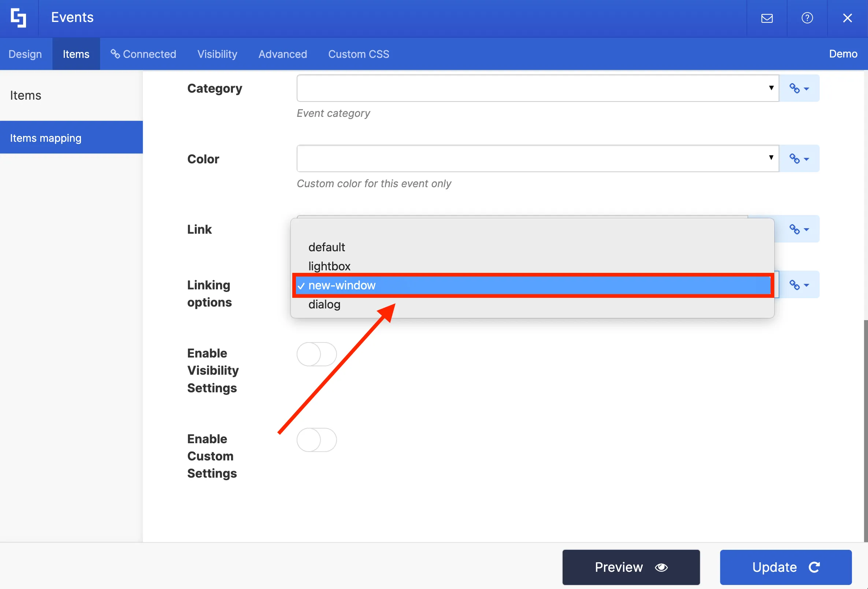The width and height of the screenshot is (868, 589).
Task: Select Items mapping in the sidebar
Action: click(x=71, y=137)
